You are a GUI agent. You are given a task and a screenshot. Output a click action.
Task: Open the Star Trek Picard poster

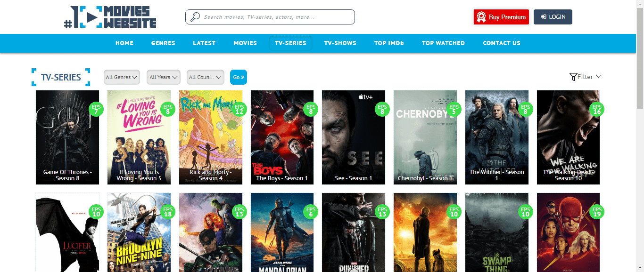pyautogui.click(x=425, y=232)
